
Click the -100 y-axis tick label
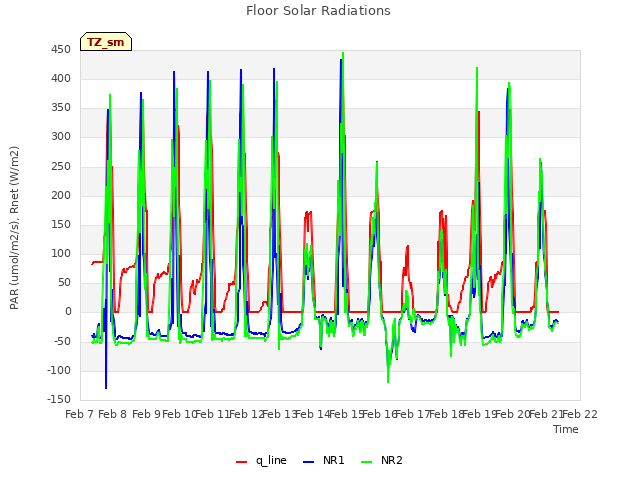59,370
